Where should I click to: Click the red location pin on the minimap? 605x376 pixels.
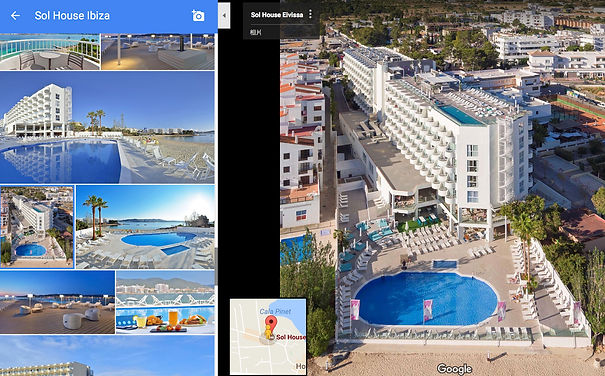click(271, 323)
